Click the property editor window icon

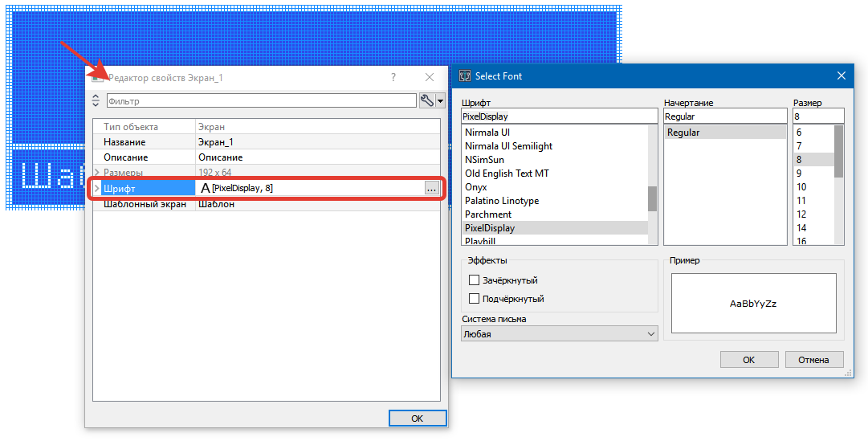(x=98, y=77)
